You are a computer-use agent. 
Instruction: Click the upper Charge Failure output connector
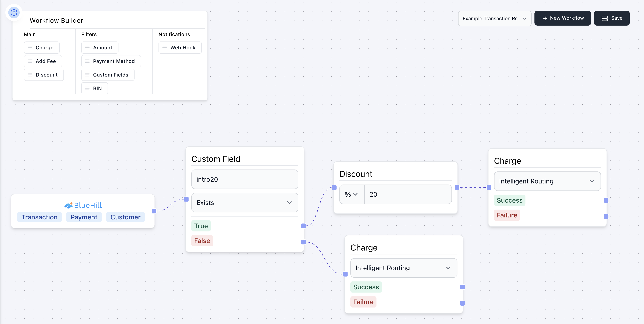click(x=606, y=216)
